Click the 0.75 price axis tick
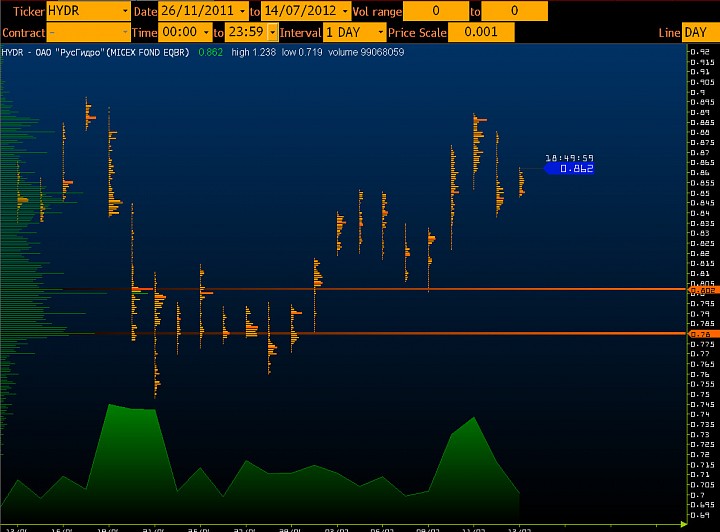 pyautogui.click(x=701, y=394)
